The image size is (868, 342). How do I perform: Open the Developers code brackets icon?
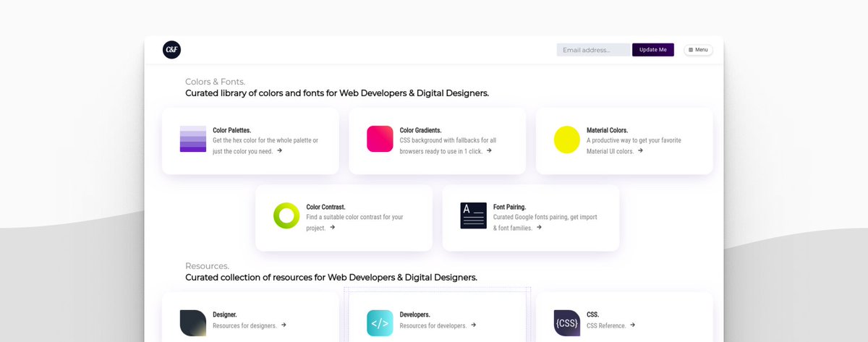click(380, 323)
